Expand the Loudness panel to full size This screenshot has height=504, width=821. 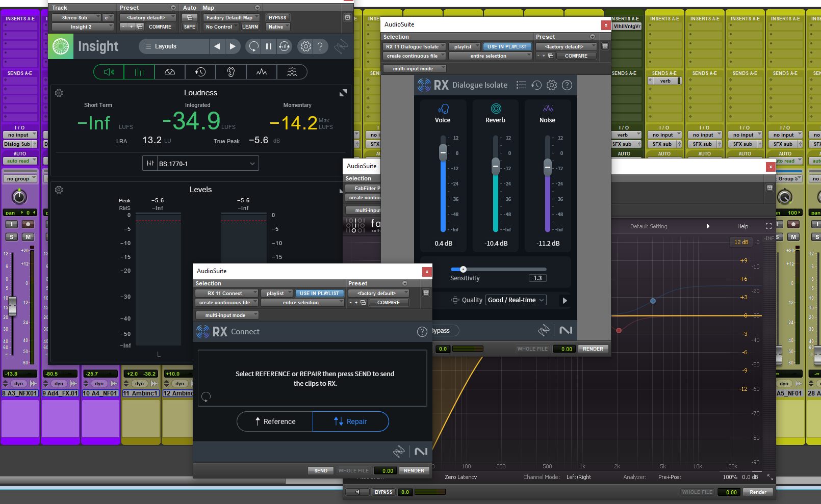[x=343, y=93]
